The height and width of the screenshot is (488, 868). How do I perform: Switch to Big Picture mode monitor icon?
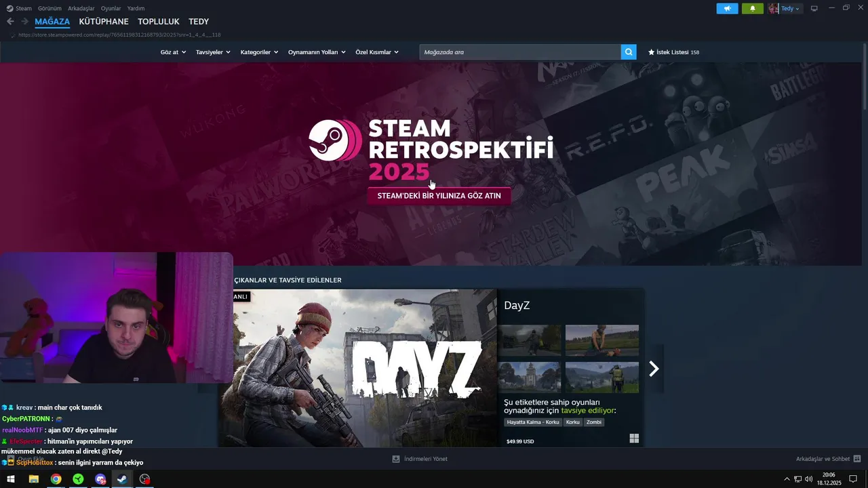pos(814,9)
